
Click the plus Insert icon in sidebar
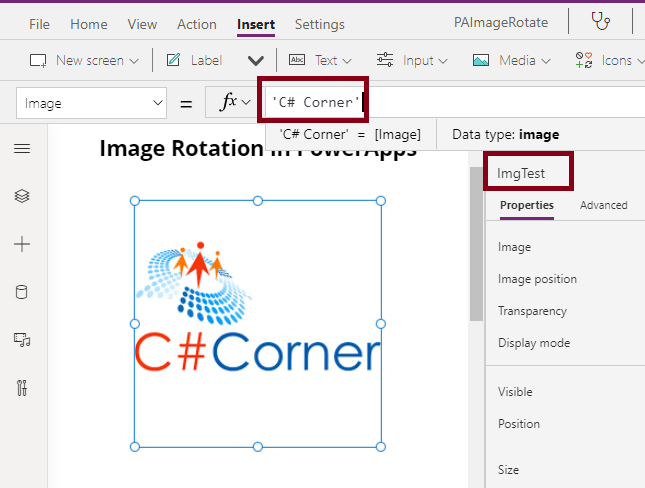[x=22, y=244]
